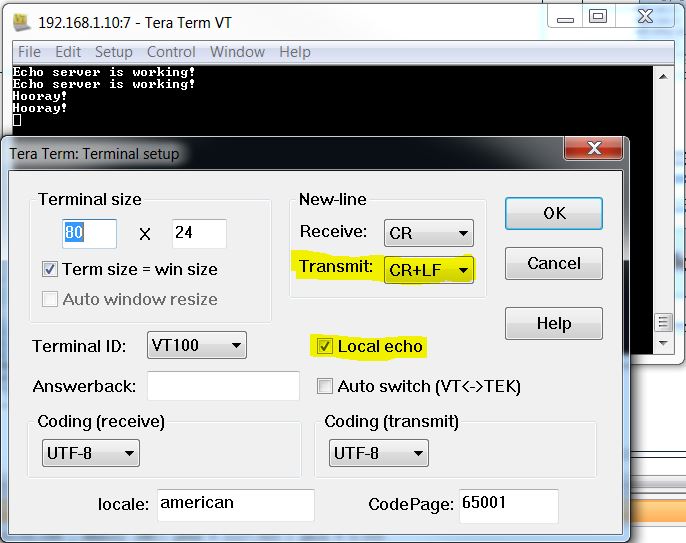Screen dimensions: 686x543
Task: Click the Tera Term title bar icon
Action: coord(21,22)
